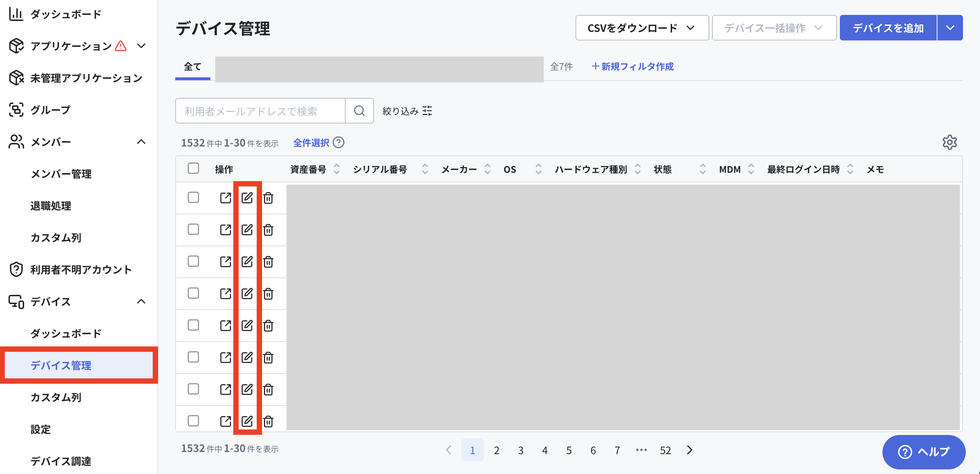Check the sixth device row checkbox
This screenshot has height=474, width=980.
click(193, 357)
